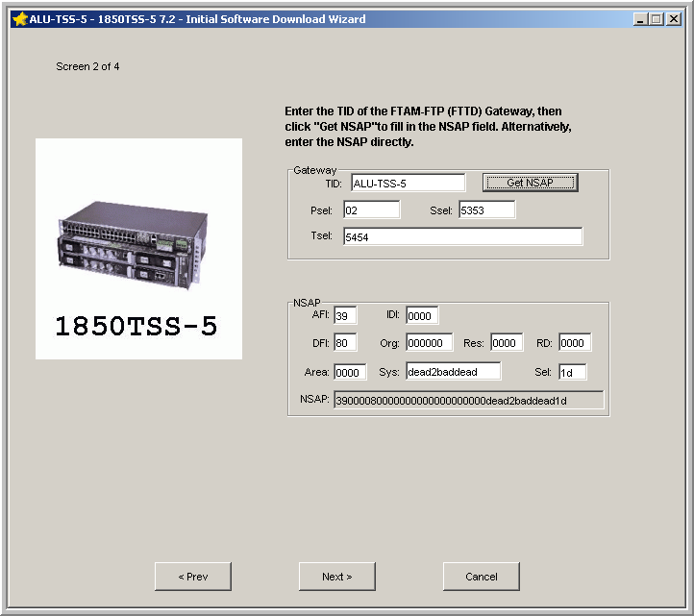Image resolution: width=694 pixels, height=616 pixels.
Task: Click the Sys field dead2baddead
Action: [454, 371]
